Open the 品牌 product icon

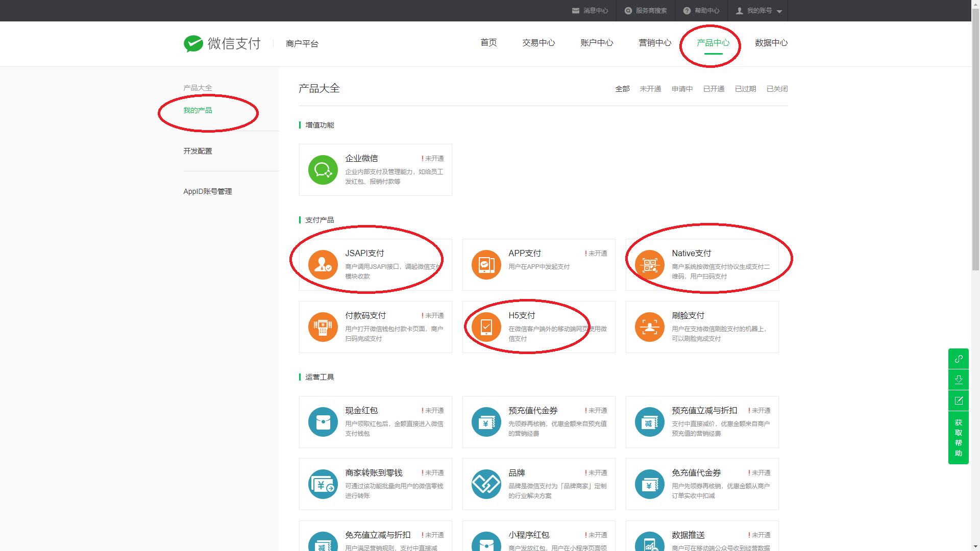click(486, 484)
